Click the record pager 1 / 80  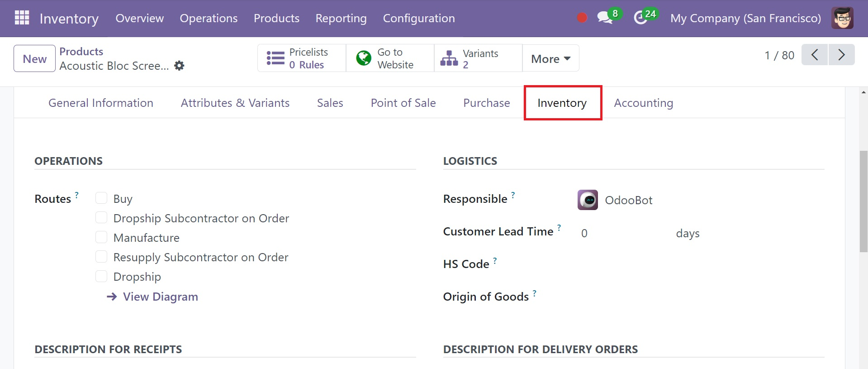(x=779, y=55)
